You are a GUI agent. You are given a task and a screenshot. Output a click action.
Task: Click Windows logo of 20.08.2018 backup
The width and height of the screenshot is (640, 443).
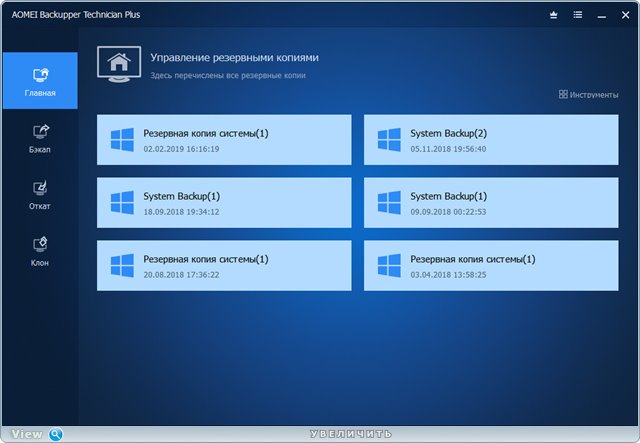[122, 265]
